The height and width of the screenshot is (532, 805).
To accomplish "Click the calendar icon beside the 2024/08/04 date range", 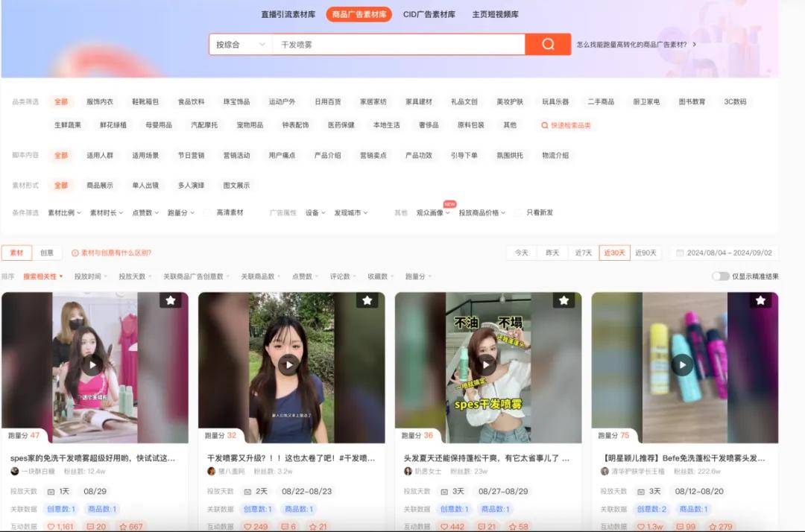I will coord(680,253).
